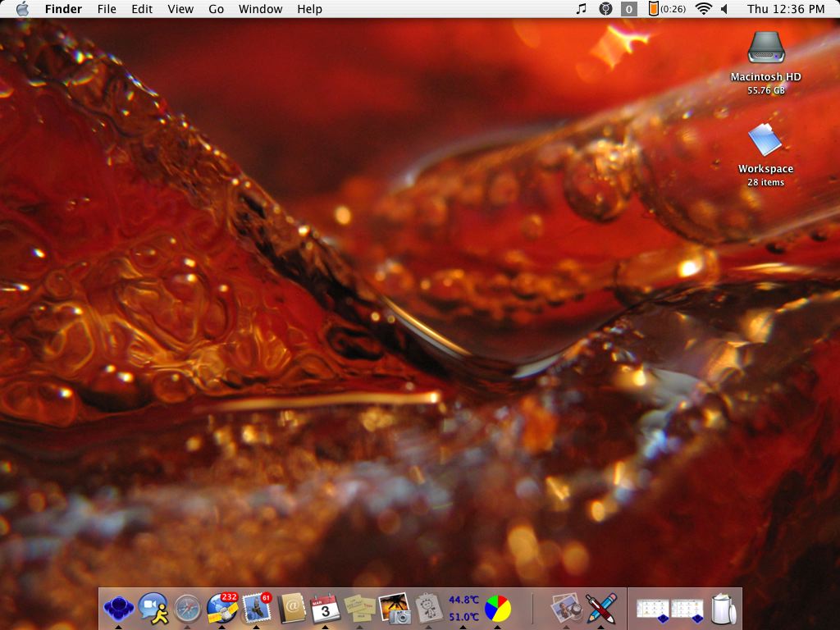
Task: Open the pie chart activity monitor icon
Action: (x=497, y=608)
